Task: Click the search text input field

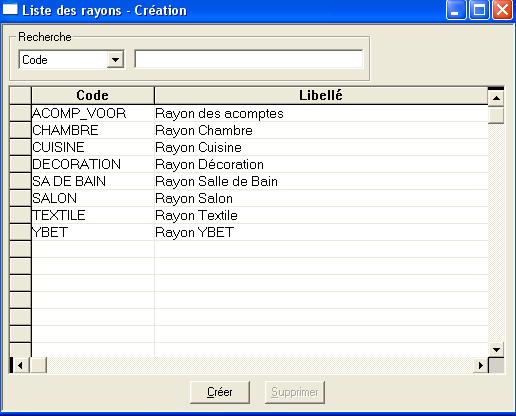Action: coord(249,59)
